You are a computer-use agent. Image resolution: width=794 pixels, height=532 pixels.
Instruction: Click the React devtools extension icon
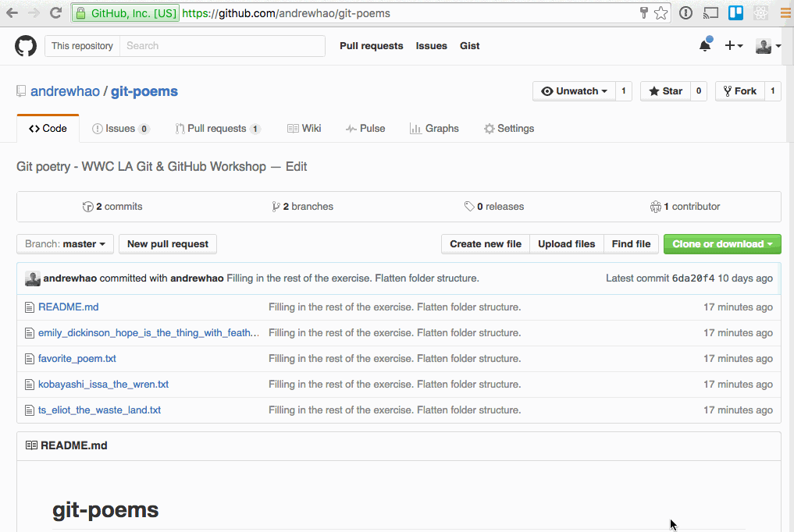[760, 13]
